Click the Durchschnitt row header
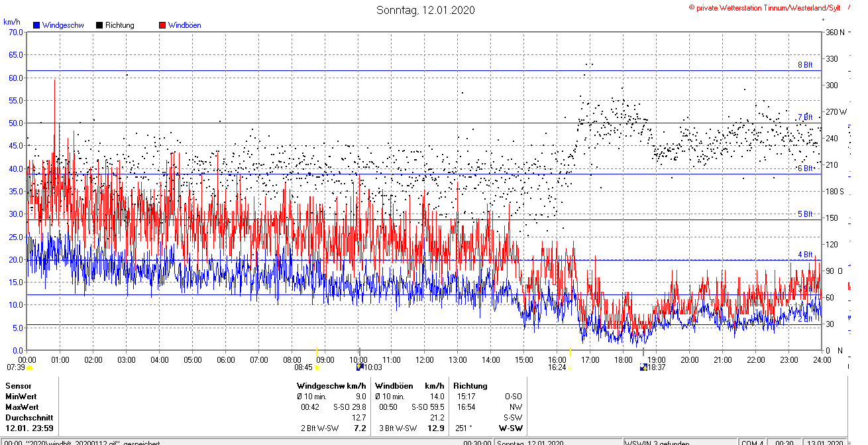Viewport: 868px width, 445px height. [28, 418]
